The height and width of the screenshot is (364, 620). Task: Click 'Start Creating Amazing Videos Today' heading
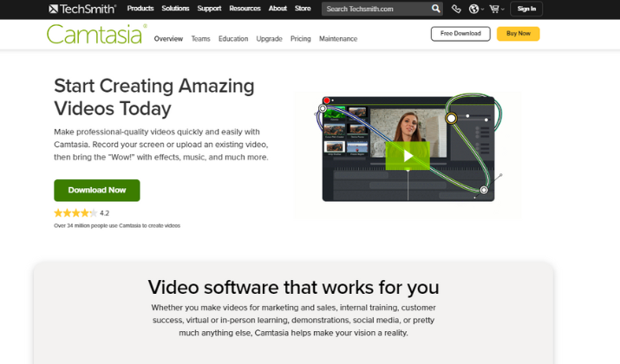click(154, 97)
